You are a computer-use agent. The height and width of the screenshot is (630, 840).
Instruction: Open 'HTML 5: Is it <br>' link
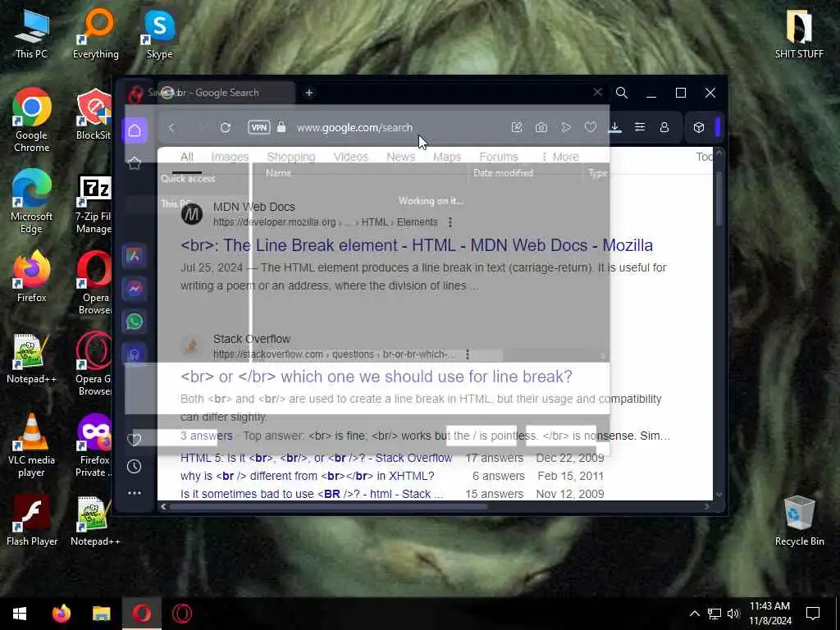[316, 458]
